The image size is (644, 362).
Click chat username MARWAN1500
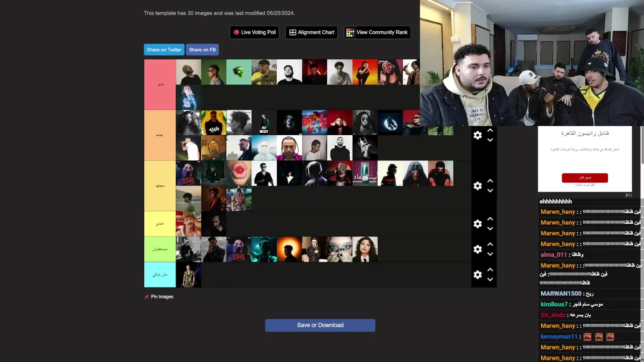pyautogui.click(x=561, y=294)
